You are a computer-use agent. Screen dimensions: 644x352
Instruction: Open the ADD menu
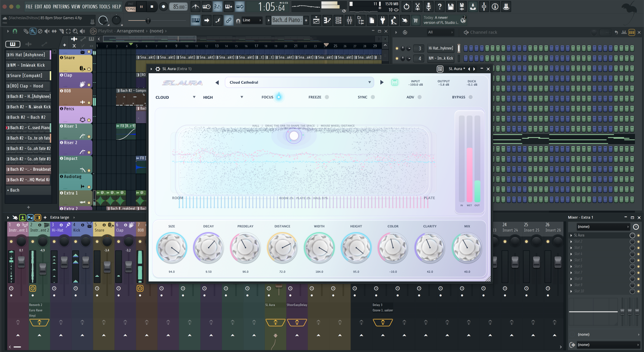tap(47, 6)
